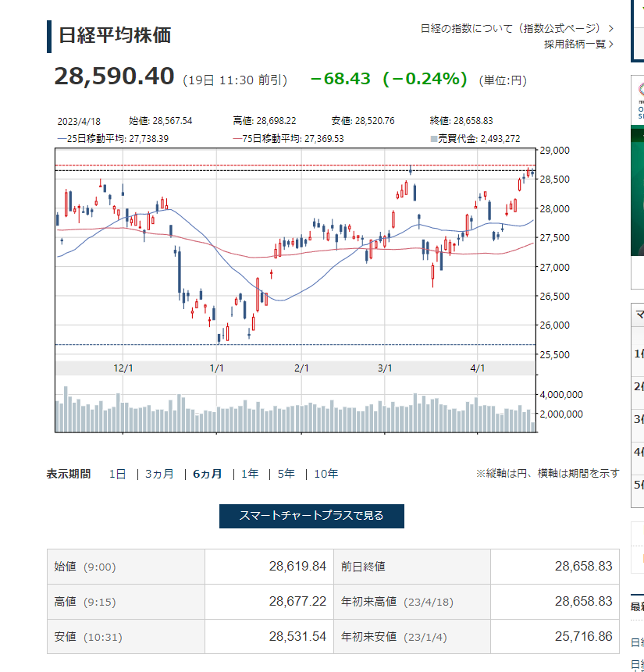Click the 2/1 date on the chart axis
This screenshot has height=672, width=644.
coord(301,368)
